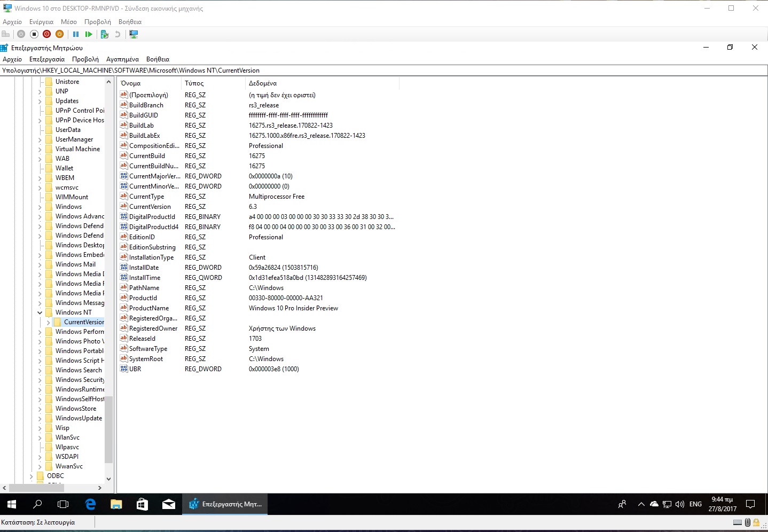Turn off the VM with the stop icon

click(x=34, y=34)
